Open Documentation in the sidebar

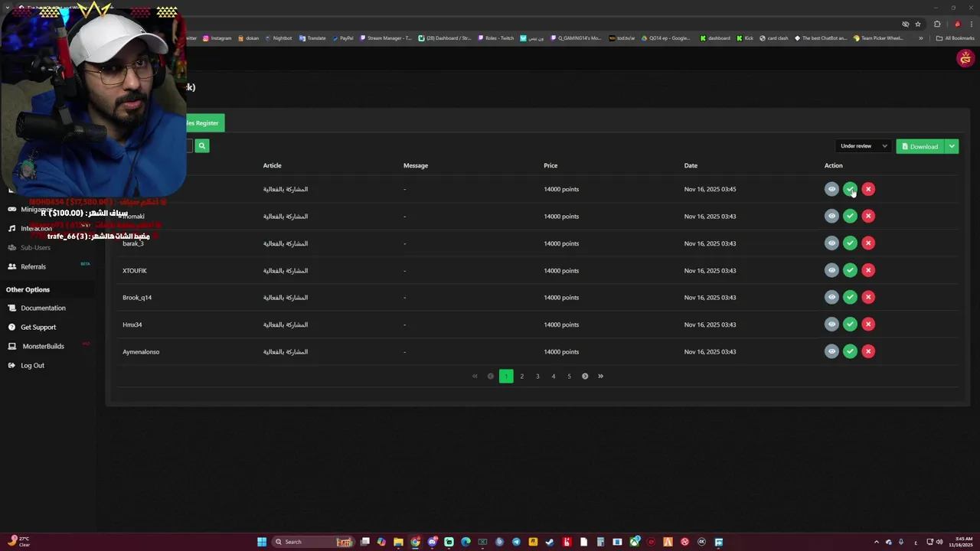[x=43, y=308]
